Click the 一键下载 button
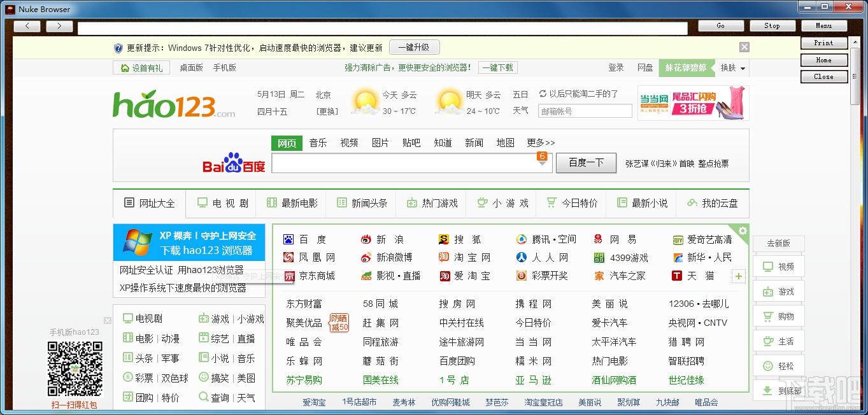The width and height of the screenshot is (868, 415). click(x=497, y=67)
